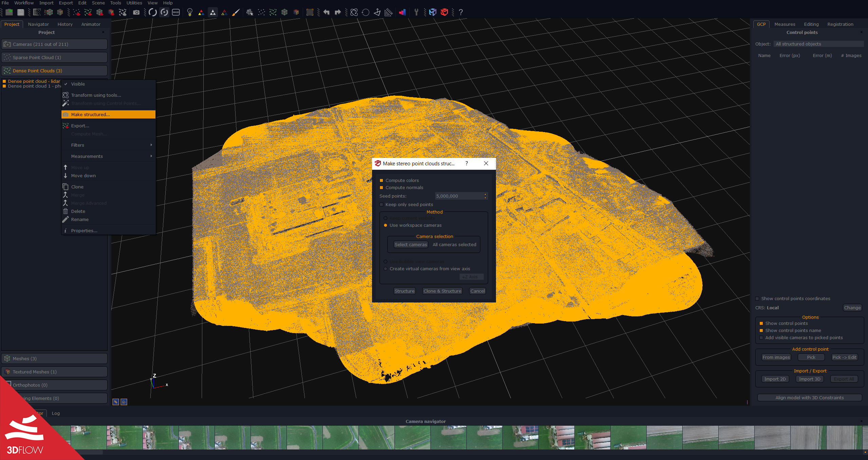This screenshot has height=460, width=868.
Task: Click the open project folder icon
Action: pos(9,12)
